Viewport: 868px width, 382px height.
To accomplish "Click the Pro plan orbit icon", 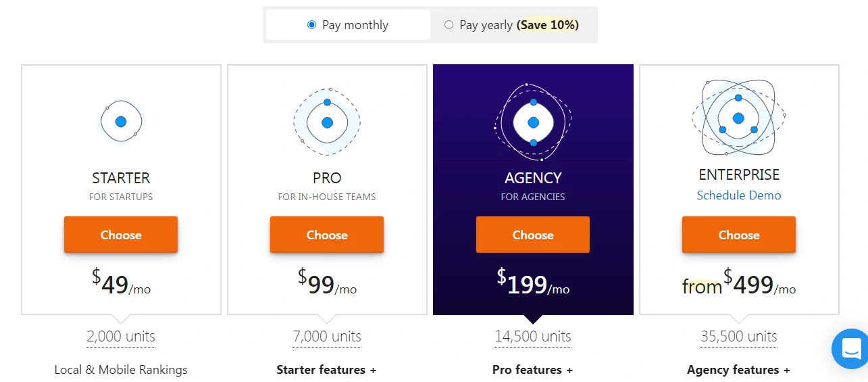I will (x=327, y=122).
